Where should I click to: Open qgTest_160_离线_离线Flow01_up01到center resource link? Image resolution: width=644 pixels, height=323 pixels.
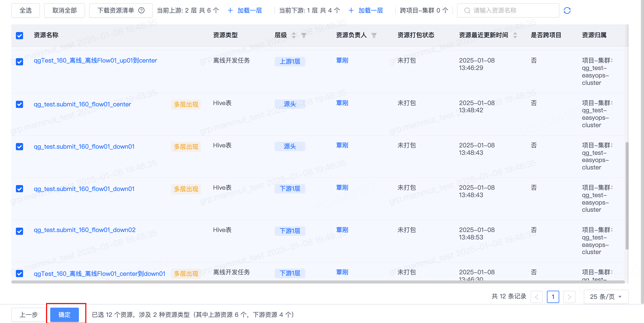(95, 60)
